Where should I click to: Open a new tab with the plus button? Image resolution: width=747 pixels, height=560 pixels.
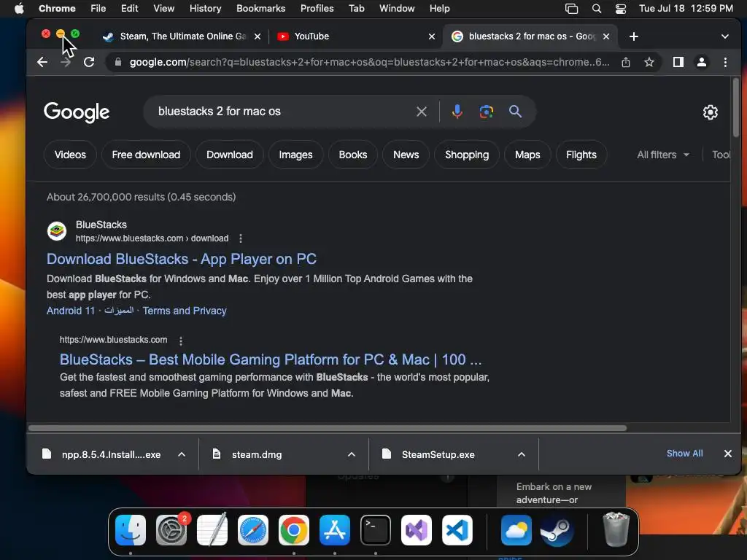point(634,36)
